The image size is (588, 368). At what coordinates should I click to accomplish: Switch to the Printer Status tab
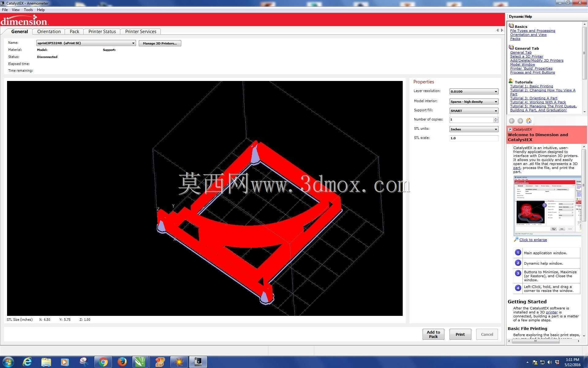(102, 32)
